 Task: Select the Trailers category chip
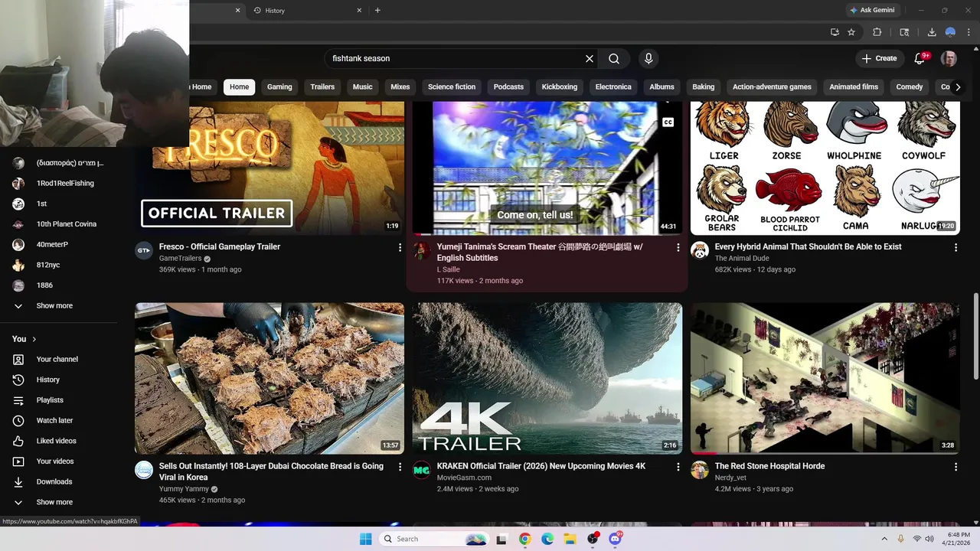[322, 86]
